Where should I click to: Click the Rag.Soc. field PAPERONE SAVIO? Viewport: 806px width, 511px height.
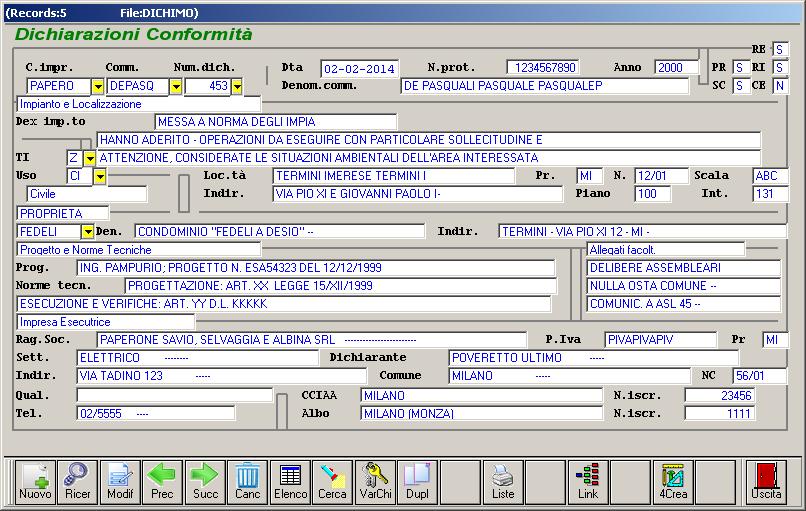click(312, 340)
